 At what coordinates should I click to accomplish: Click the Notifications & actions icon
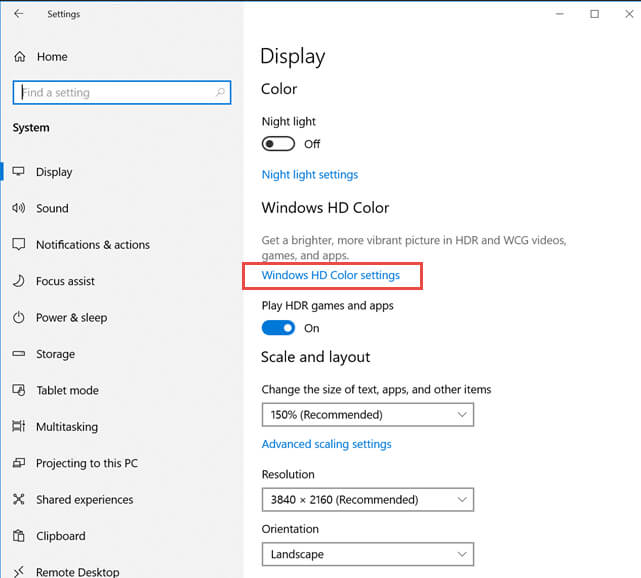point(19,244)
